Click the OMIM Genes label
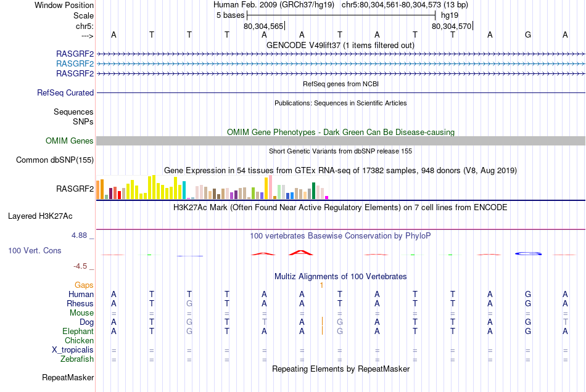Image resolution: width=586 pixels, height=392 pixels. 69,141
